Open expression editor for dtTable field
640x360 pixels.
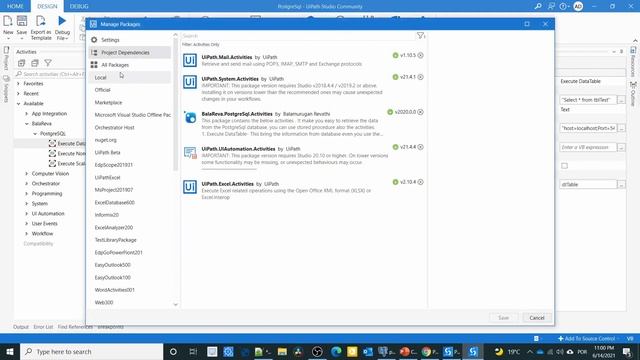621,184
